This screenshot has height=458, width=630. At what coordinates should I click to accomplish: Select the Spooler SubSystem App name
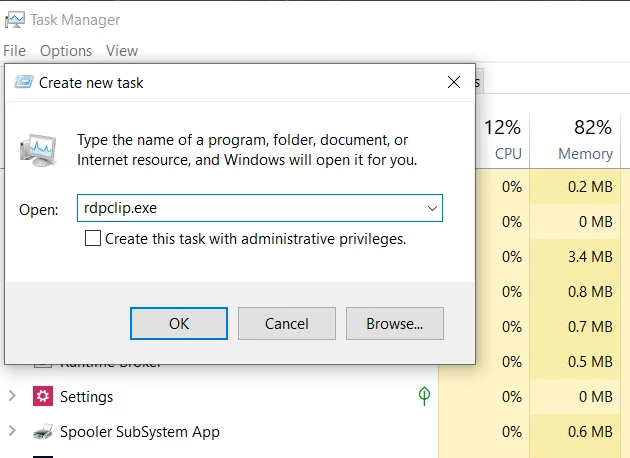coord(140,432)
